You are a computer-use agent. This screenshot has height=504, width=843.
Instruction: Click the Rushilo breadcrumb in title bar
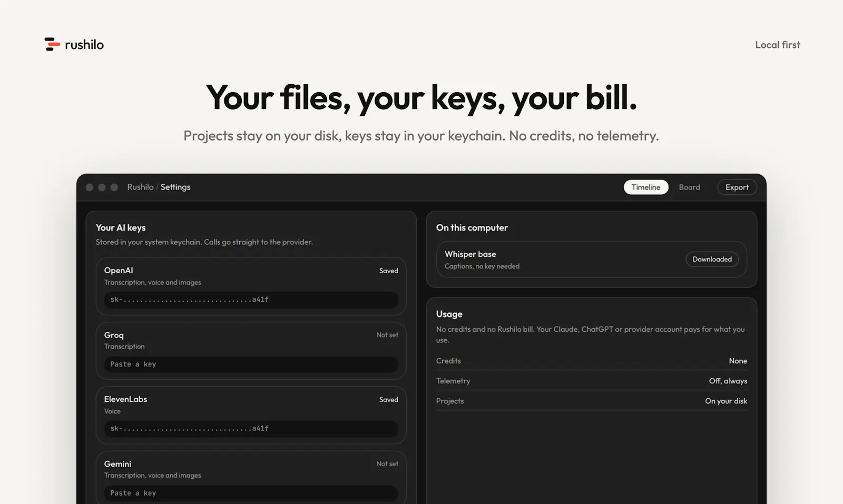[x=140, y=187]
